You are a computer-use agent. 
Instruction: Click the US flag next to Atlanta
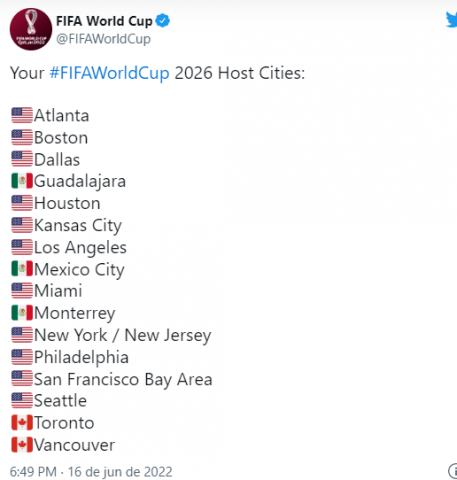tap(22, 115)
